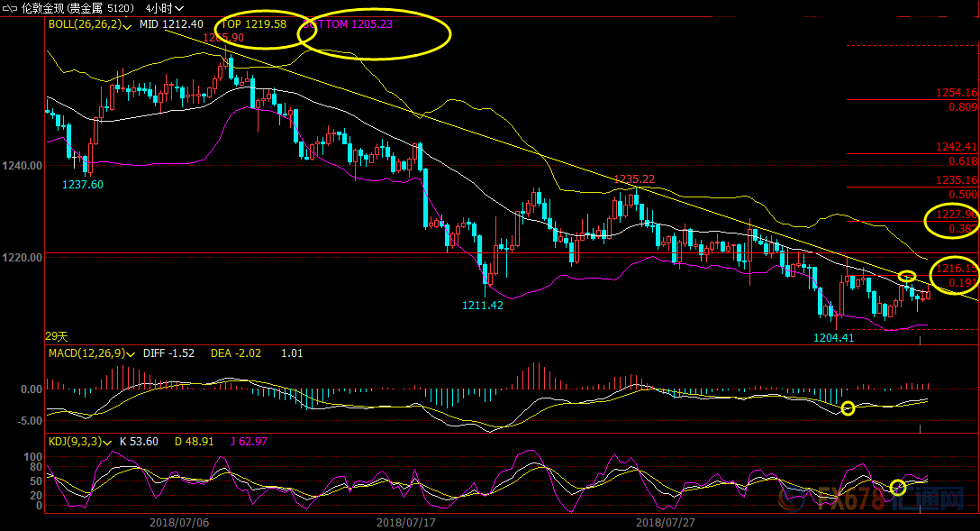Expand the MACD(12,26,9) indicator menu
Viewport: 980px width, 531px height.
(x=132, y=353)
